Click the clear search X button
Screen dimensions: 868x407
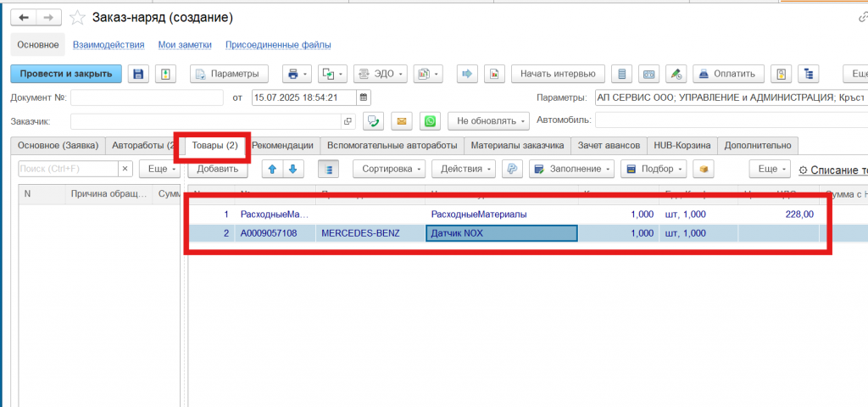point(125,169)
